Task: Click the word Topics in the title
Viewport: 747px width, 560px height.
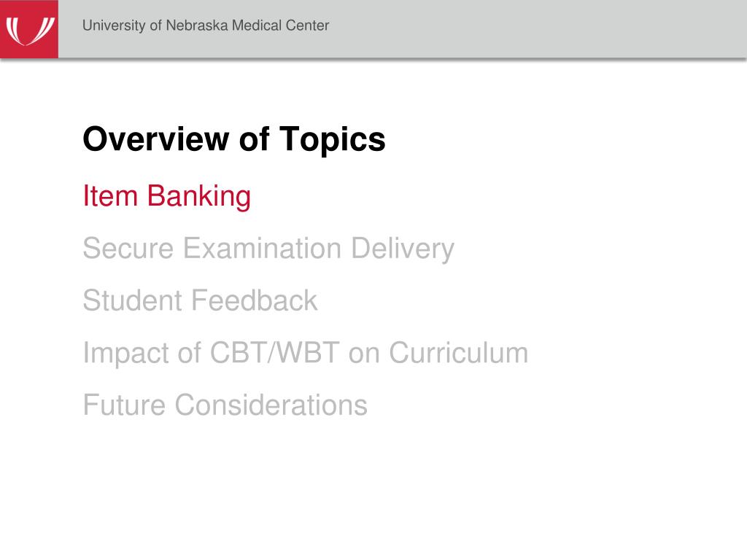Action: point(332,141)
